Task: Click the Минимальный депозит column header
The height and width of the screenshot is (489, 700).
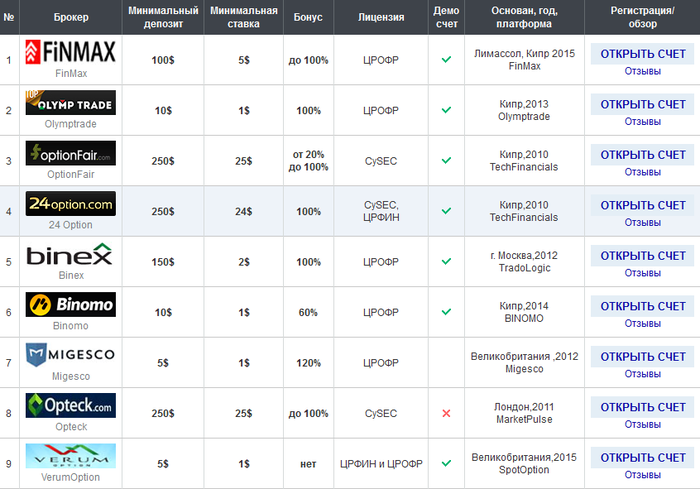Action: (163, 17)
